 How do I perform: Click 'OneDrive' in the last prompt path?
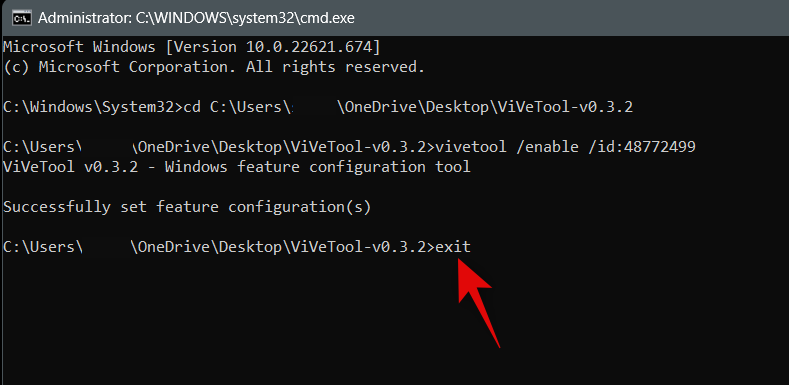(x=174, y=247)
